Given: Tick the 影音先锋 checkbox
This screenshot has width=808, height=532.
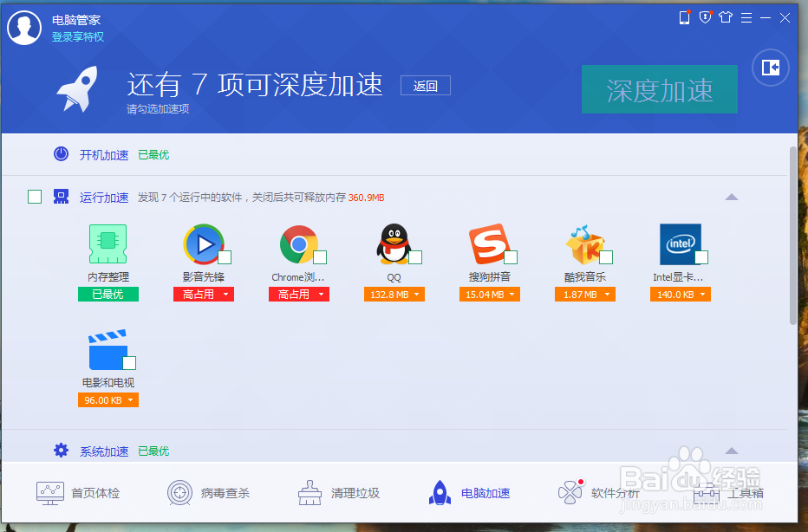Looking at the screenshot, I should (225, 257).
